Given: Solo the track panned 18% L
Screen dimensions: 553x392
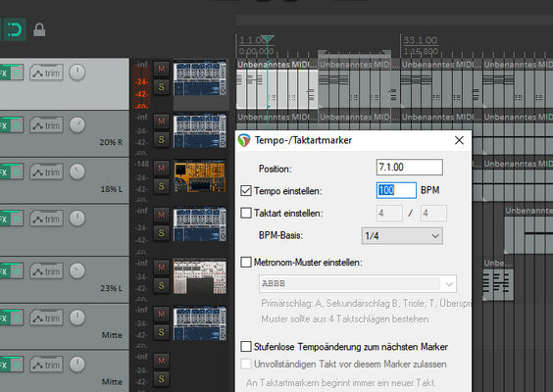Looking at the screenshot, I should click(x=161, y=186).
